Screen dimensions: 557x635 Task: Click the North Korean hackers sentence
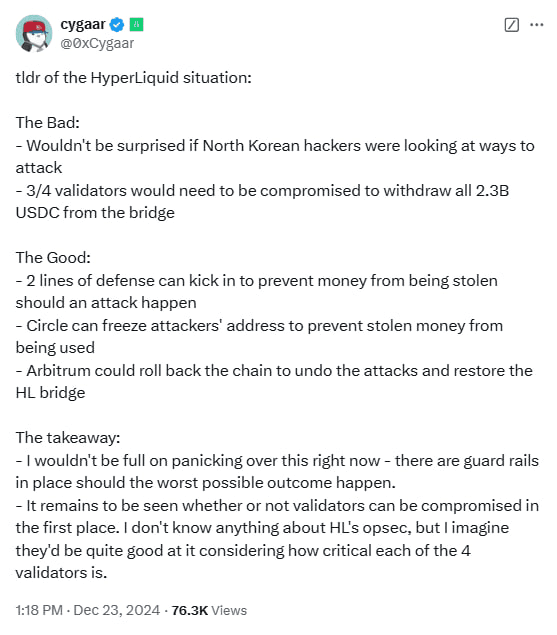[x=275, y=156]
